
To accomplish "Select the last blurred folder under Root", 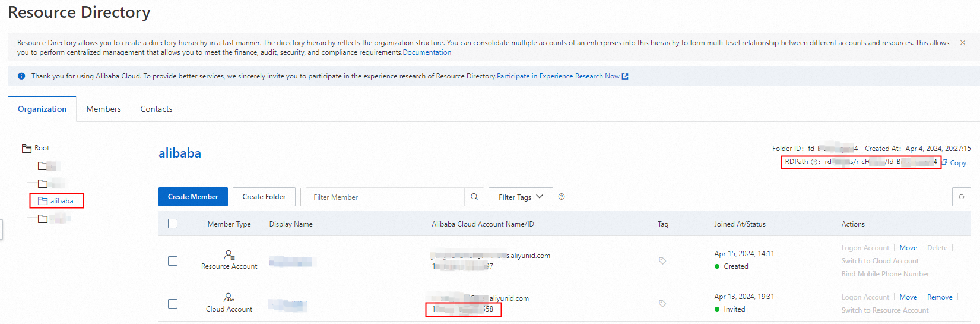I will tap(54, 219).
